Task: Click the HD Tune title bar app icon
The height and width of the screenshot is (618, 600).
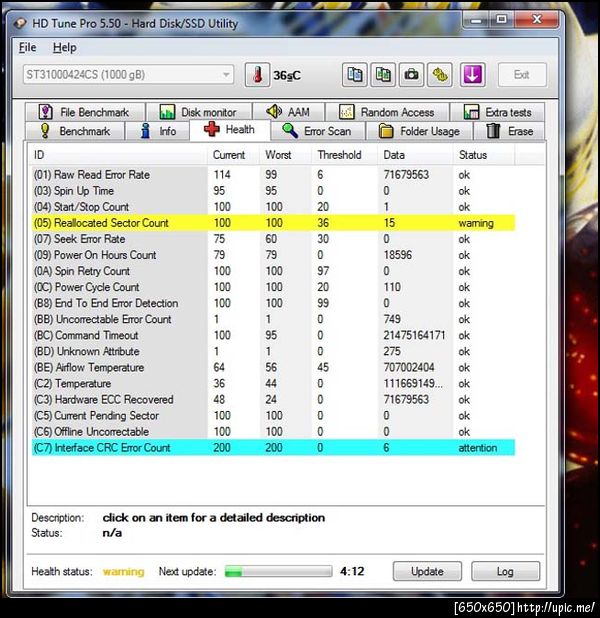Action: [20, 24]
